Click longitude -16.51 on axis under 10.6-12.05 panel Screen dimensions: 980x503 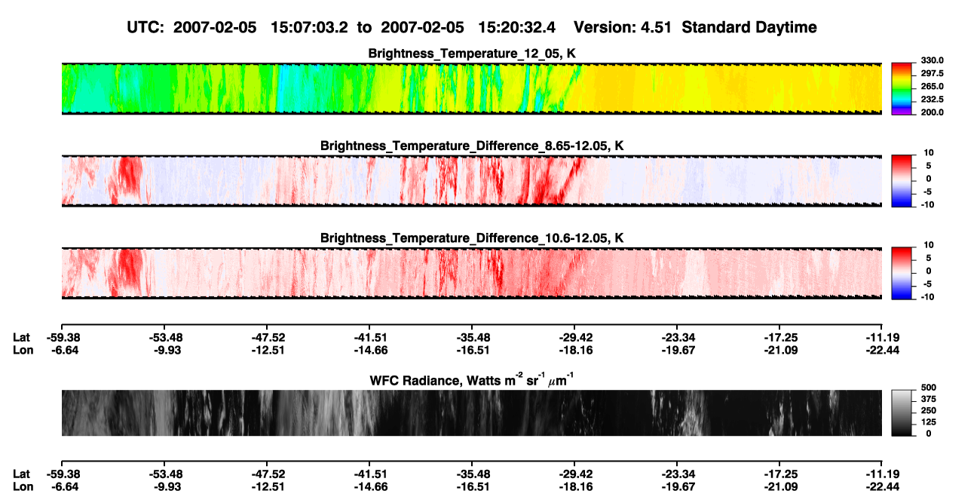tap(472, 350)
